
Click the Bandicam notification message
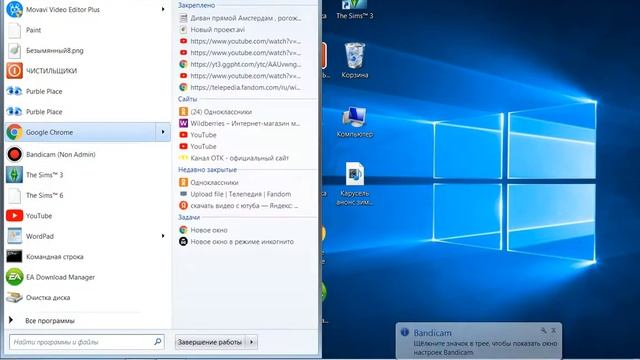[485, 348]
